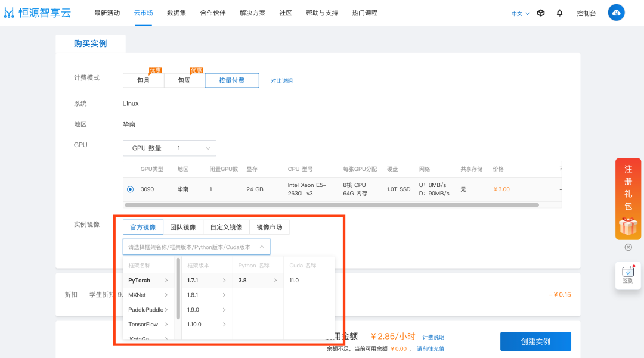Viewport: 644px width, 358px height.
Task: Click the GPU table horizontal scrollbar
Action: point(332,205)
